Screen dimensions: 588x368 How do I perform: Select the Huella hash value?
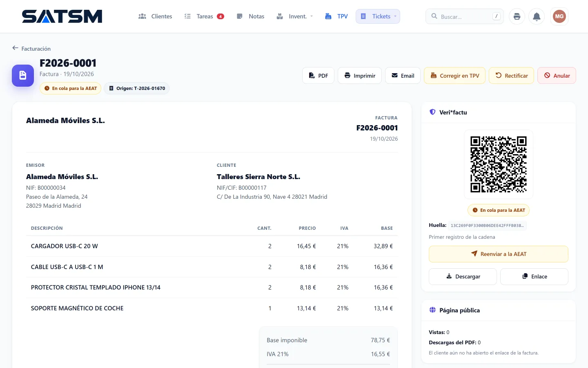click(x=487, y=225)
